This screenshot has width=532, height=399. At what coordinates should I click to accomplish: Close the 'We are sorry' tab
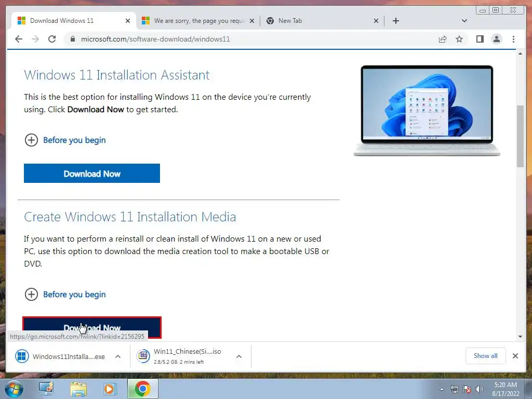click(252, 21)
